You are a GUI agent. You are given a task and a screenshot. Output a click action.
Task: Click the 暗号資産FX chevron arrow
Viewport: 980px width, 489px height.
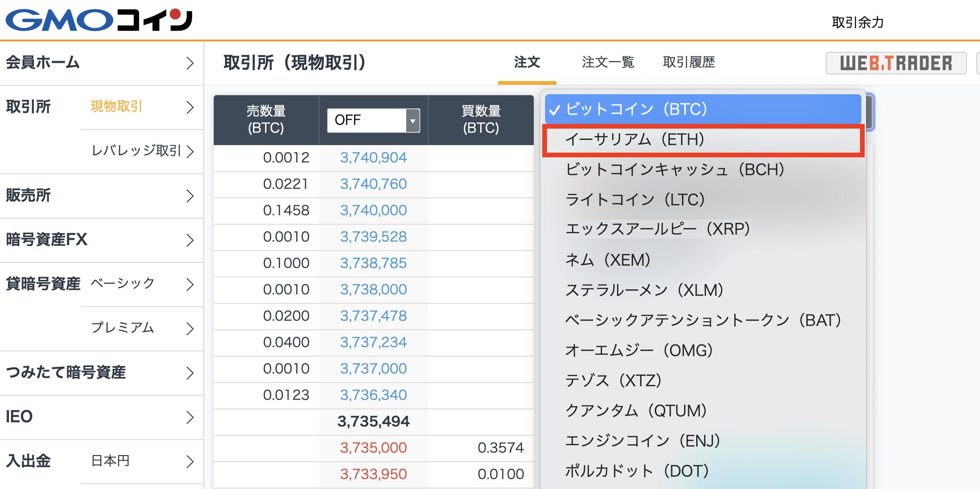pyautogui.click(x=190, y=240)
